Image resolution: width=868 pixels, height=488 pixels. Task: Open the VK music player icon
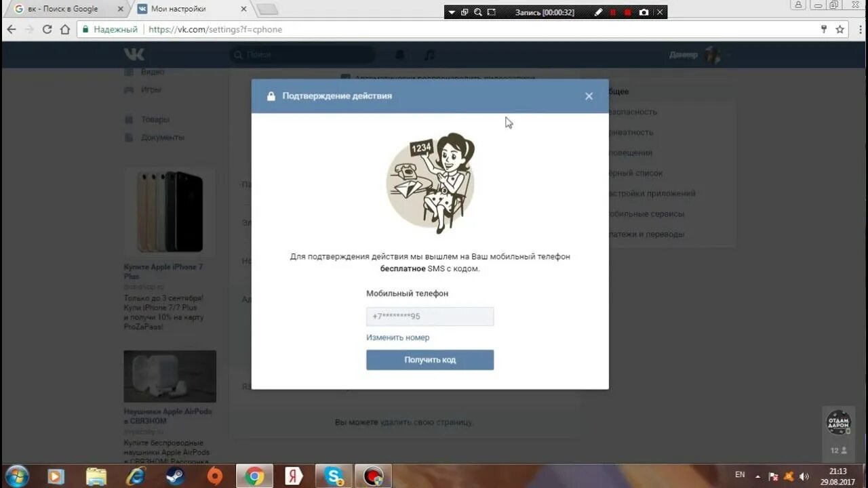click(429, 55)
